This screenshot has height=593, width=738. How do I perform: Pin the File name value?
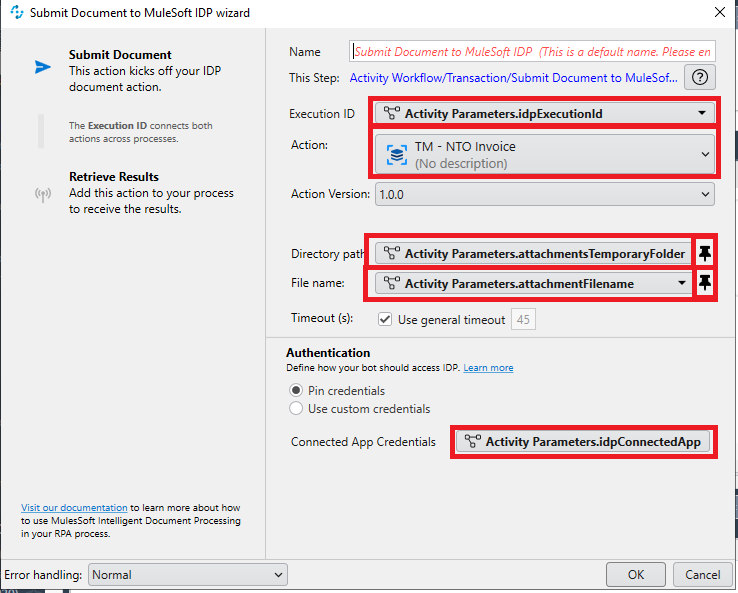705,282
